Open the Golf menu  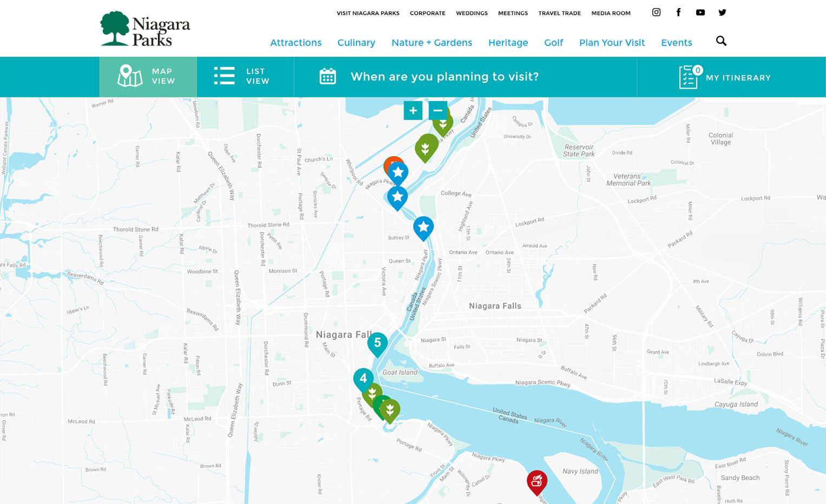554,43
